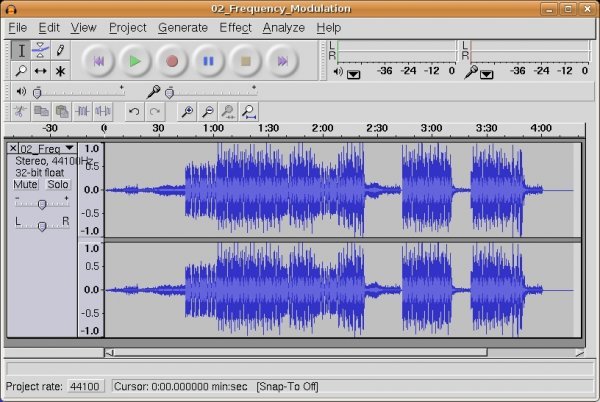Expand the playback meter options dropdown

click(x=353, y=73)
